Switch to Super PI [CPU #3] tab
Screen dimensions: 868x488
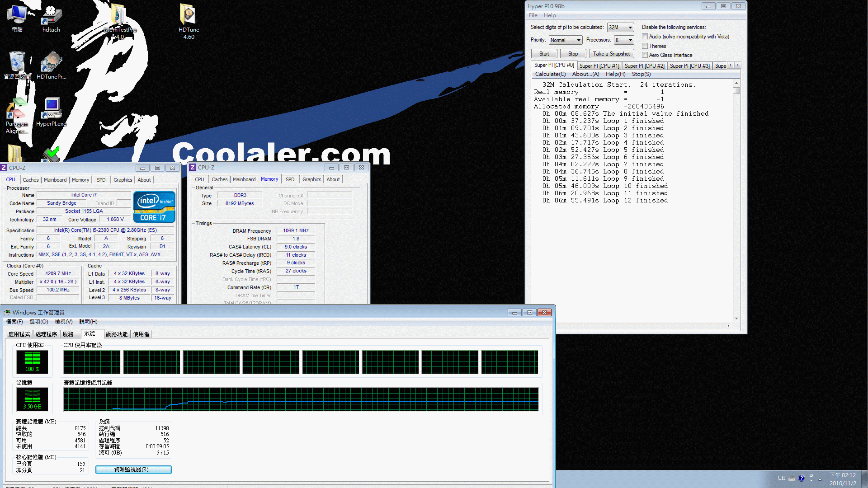tap(689, 66)
